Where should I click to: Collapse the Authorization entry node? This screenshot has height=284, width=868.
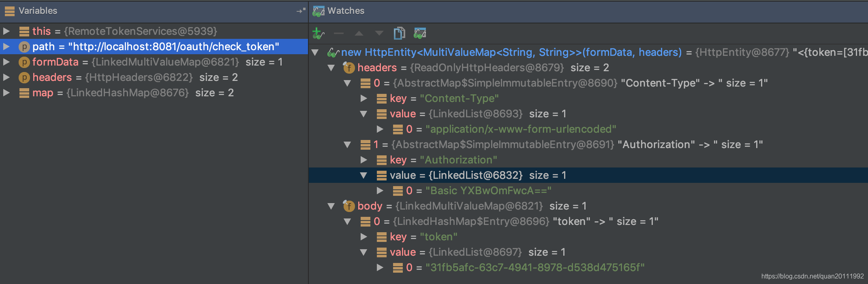pos(347,145)
